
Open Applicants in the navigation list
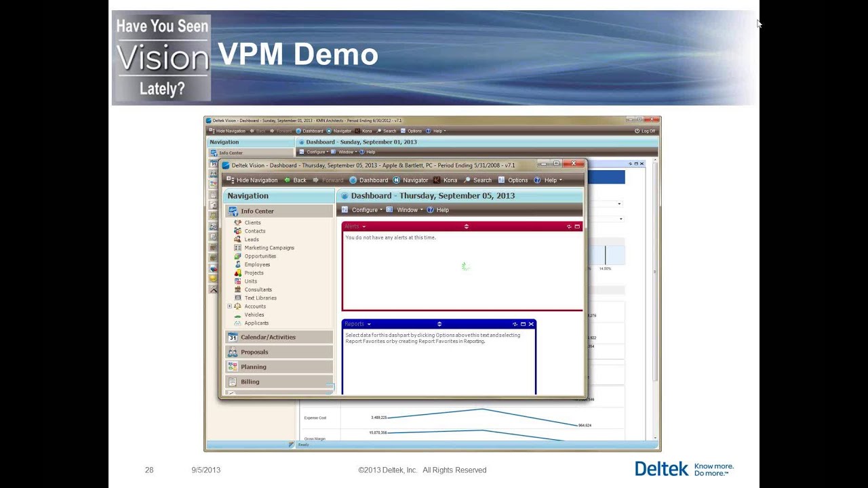tap(251, 323)
